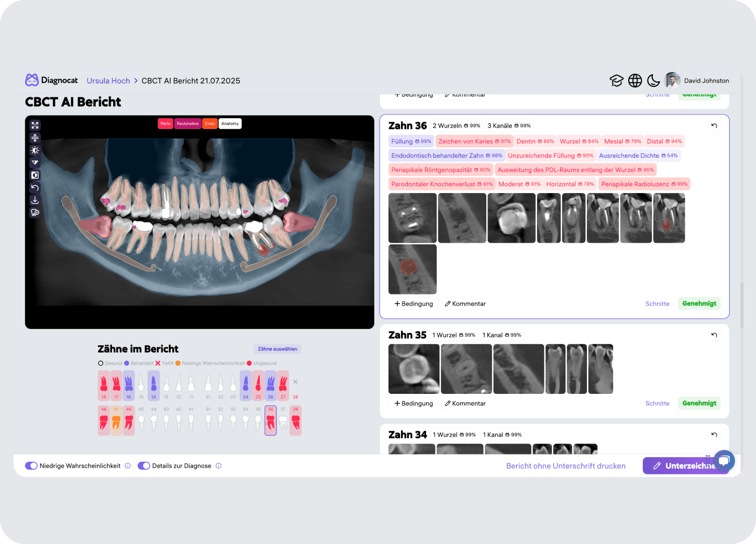Add Bedingung to Zahn 35
Screen dimensions: 756x544
pos(414,403)
